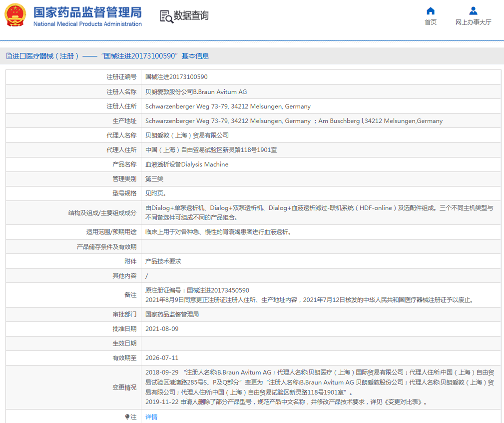Go to 首页 via its label
504x423 pixels.
(431, 22)
